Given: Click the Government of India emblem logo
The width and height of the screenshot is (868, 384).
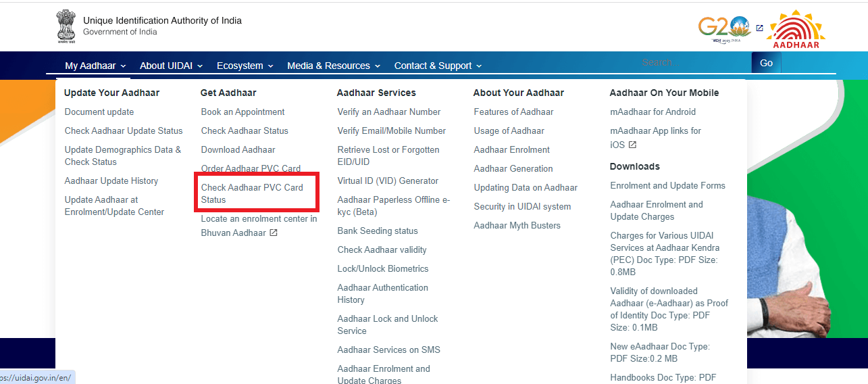Looking at the screenshot, I should coord(66,26).
